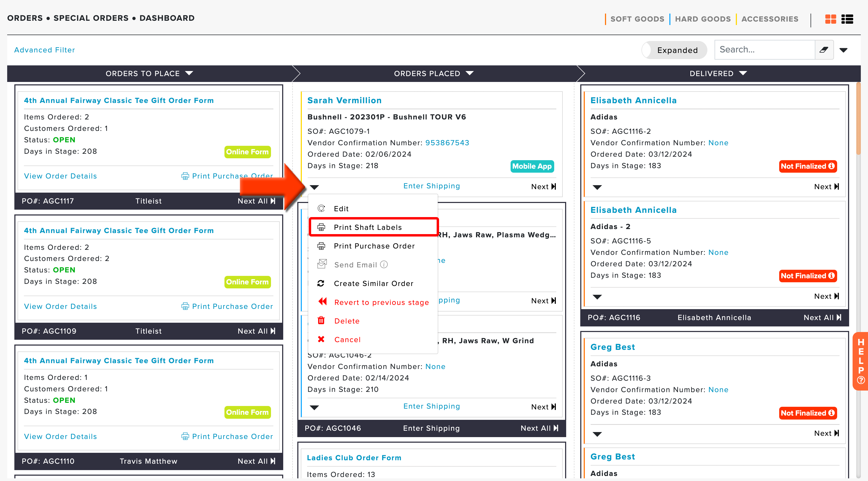Click Enter Shipping on PO AGC1046 bar
Viewport: 868px width, 481px height.
(431, 428)
